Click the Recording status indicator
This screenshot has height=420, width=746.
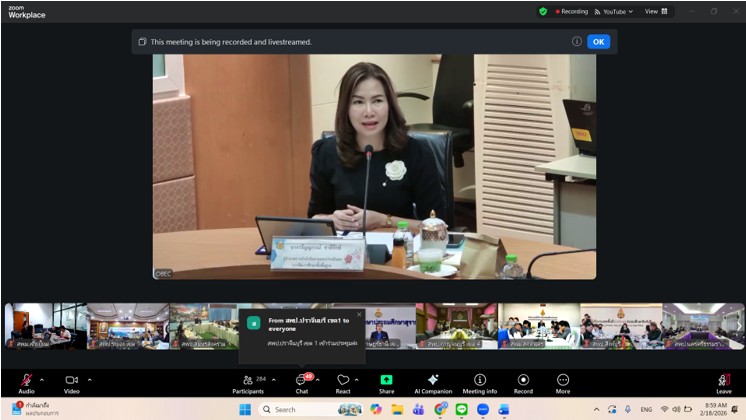point(571,11)
